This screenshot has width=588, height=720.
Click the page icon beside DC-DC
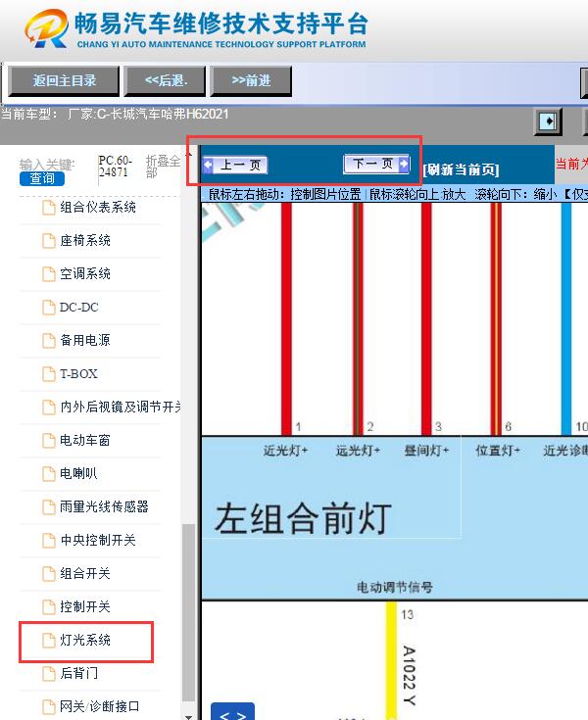49,308
